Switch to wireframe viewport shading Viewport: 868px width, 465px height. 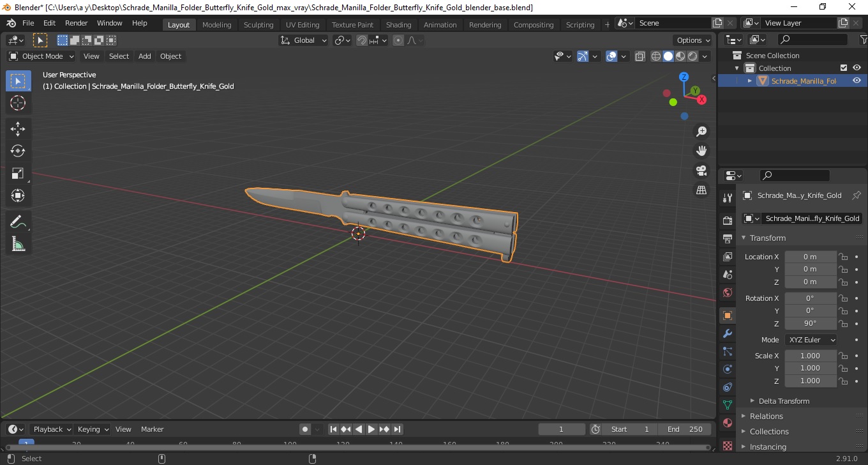point(656,56)
